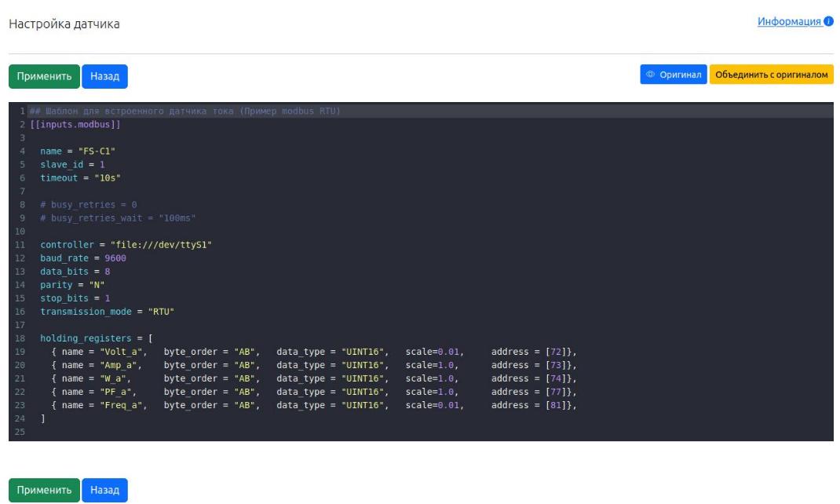Click the eye icon in Оригинал button
840x504 pixels.
coord(650,75)
